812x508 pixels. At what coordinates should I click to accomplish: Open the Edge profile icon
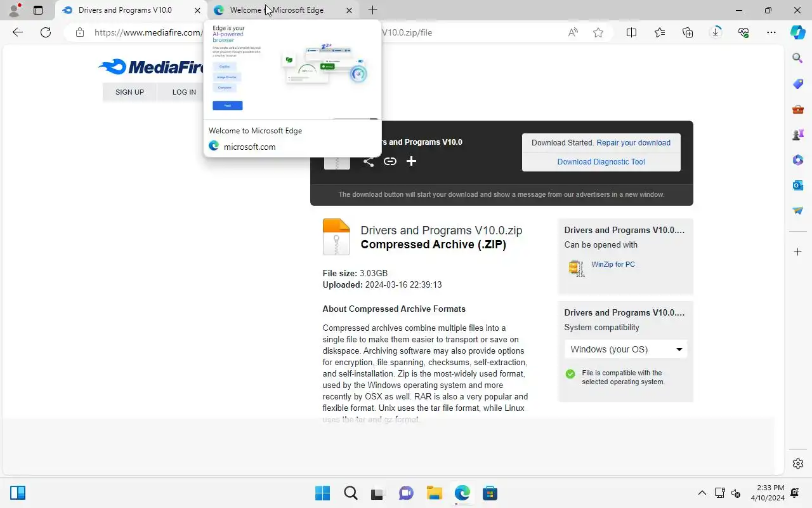coord(13,10)
